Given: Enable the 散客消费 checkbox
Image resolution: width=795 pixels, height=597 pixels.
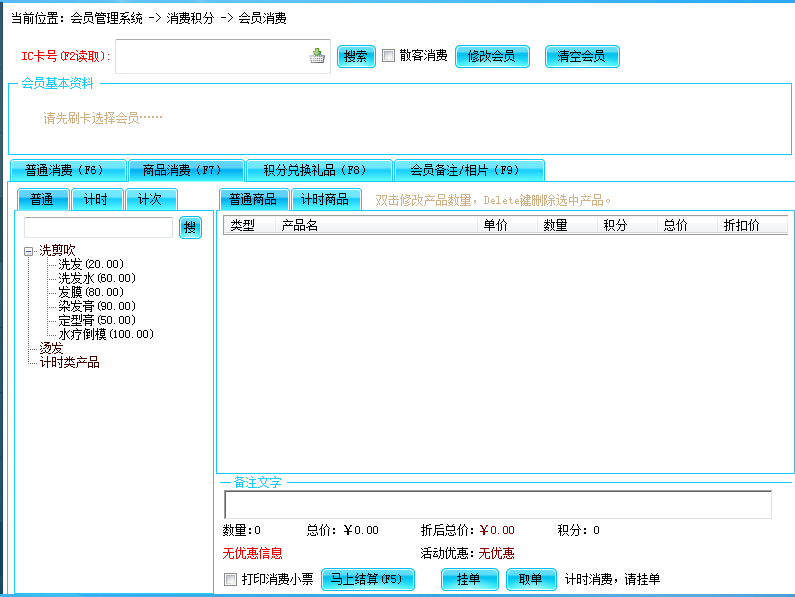Looking at the screenshot, I should coord(388,56).
